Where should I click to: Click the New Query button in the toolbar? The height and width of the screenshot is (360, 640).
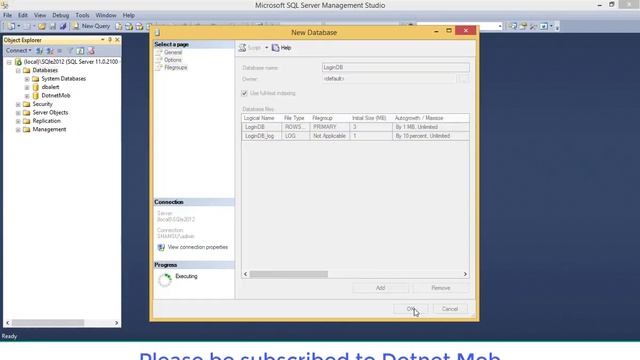point(91,26)
